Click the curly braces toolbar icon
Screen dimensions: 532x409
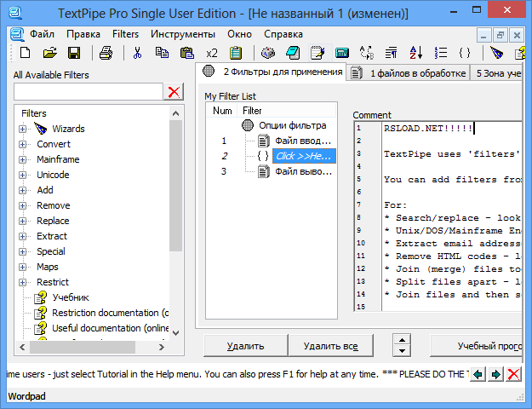pos(465,53)
